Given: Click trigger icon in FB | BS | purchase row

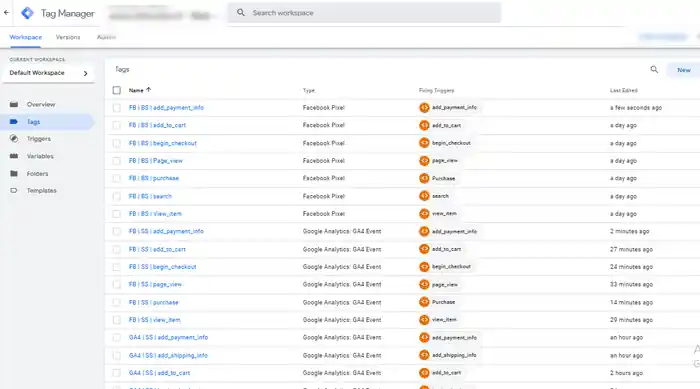Looking at the screenshot, I should click(424, 178).
